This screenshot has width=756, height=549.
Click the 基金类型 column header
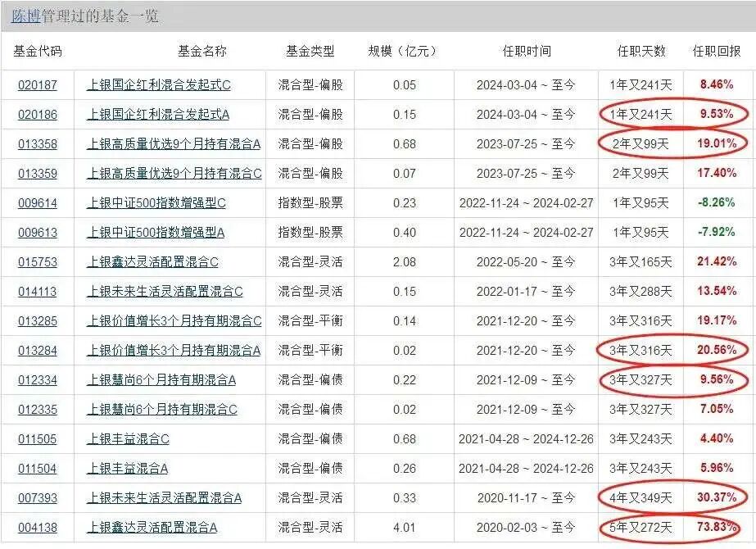coord(310,51)
